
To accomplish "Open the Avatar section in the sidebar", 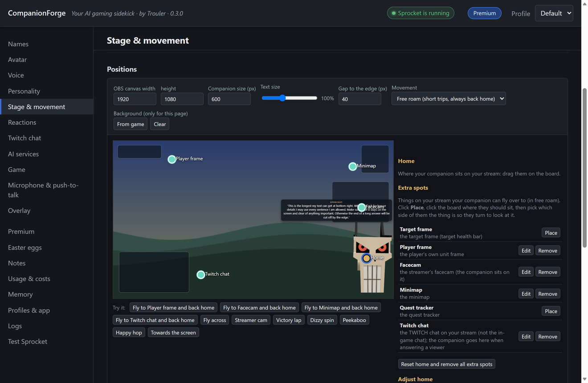I will pyautogui.click(x=46, y=60).
